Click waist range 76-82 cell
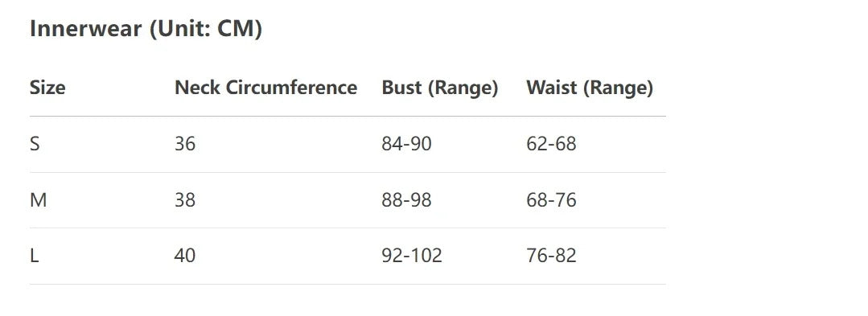 point(551,256)
